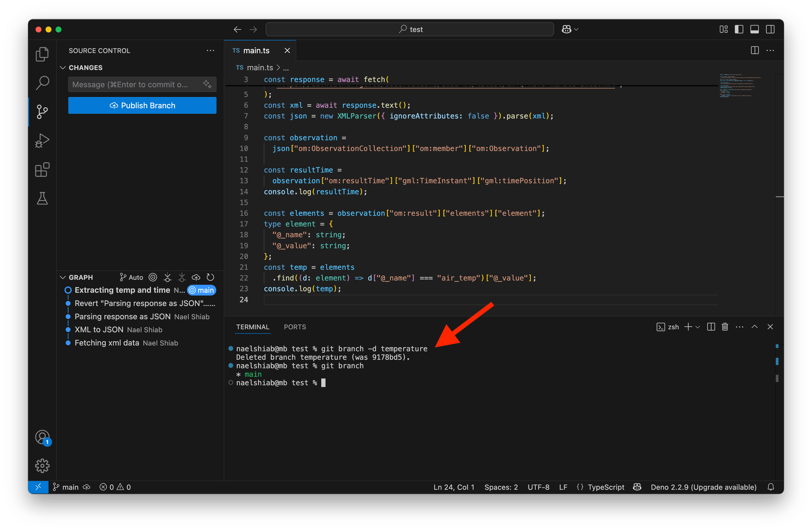The image size is (812, 531).
Task: Toggle the primary side bar
Action: (739, 29)
